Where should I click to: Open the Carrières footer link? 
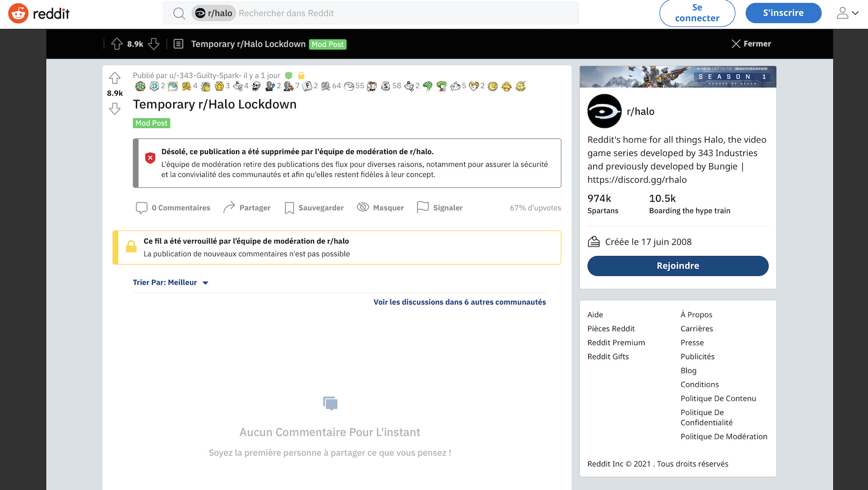(697, 328)
